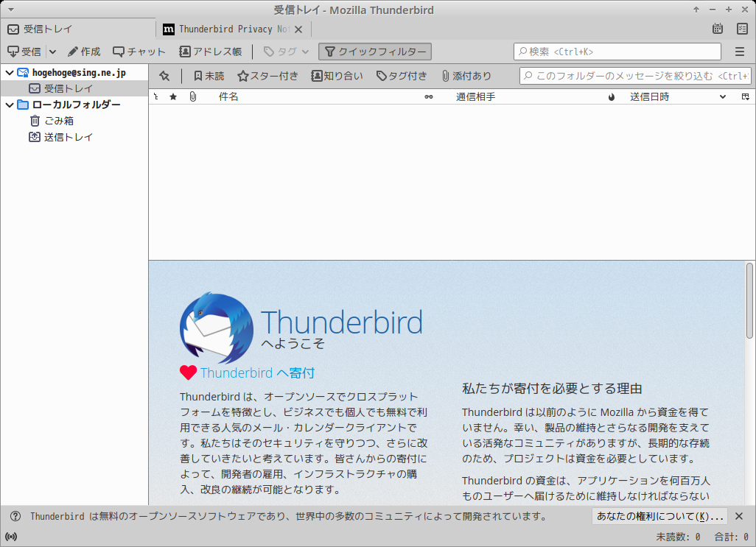This screenshot has width=756, height=547.
Task: Click the 私たちが寄付を必要とする理由 heading
Action: coord(552,389)
